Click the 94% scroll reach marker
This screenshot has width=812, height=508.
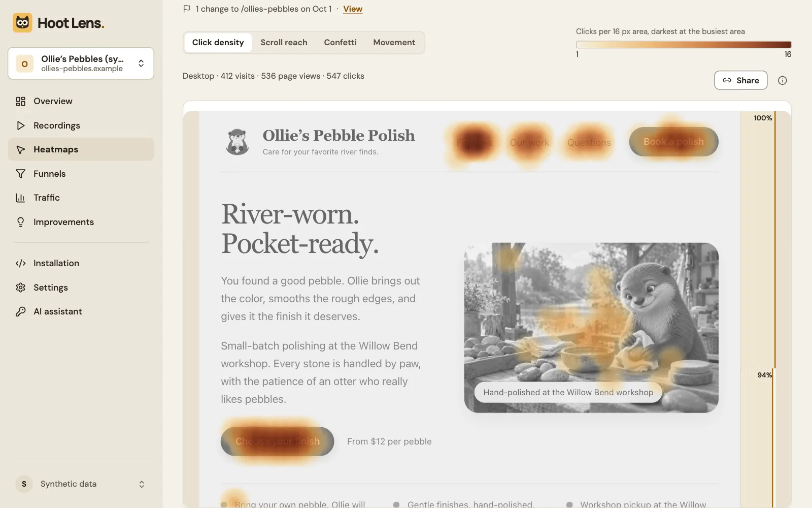click(764, 375)
